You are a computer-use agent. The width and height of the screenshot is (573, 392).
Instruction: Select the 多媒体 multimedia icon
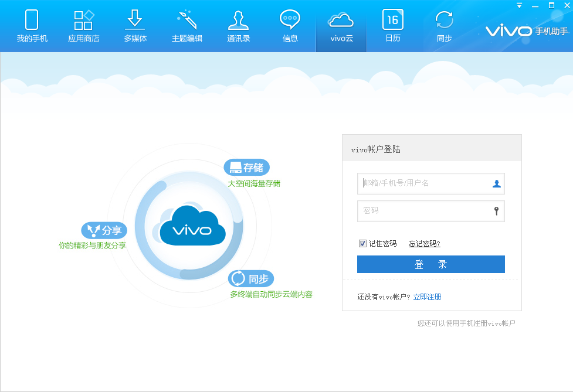[135, 25]
